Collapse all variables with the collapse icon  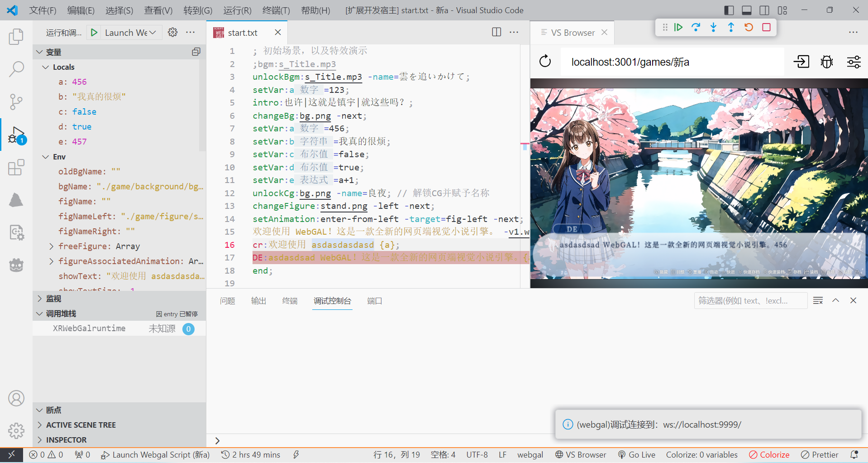(196, 52)
